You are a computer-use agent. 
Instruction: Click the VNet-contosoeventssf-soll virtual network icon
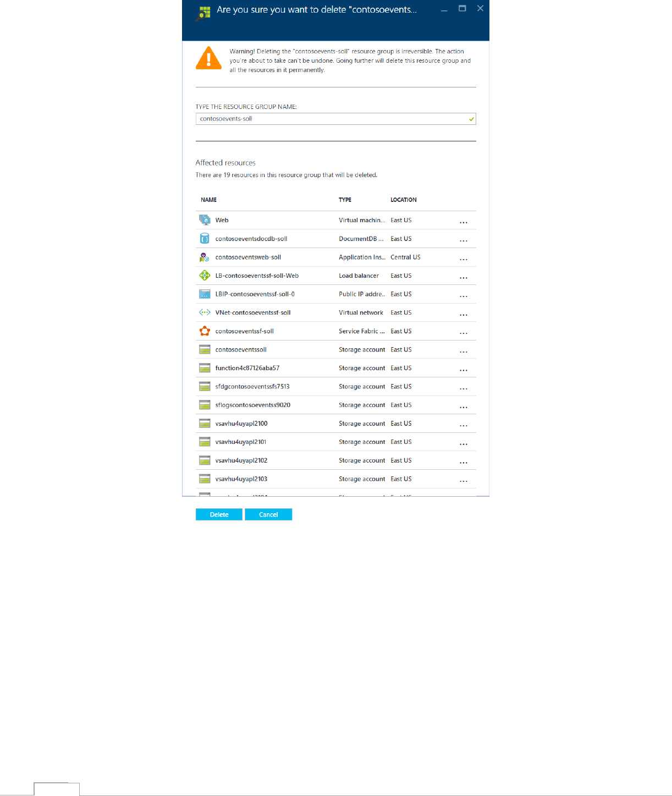[x=205, y=312]
